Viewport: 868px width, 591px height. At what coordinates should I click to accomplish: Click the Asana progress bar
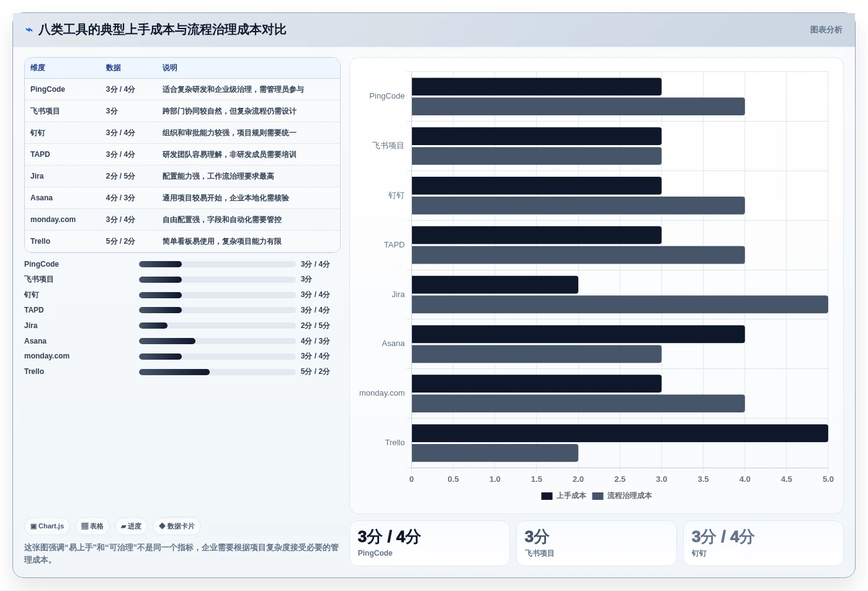click(x=217, y=341)
